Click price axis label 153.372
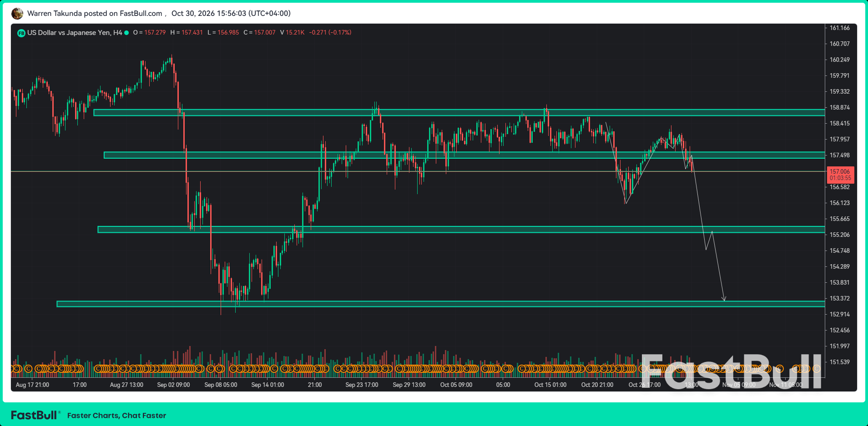Viewport: 868px width, 426px height. click(x=840, y=299)
